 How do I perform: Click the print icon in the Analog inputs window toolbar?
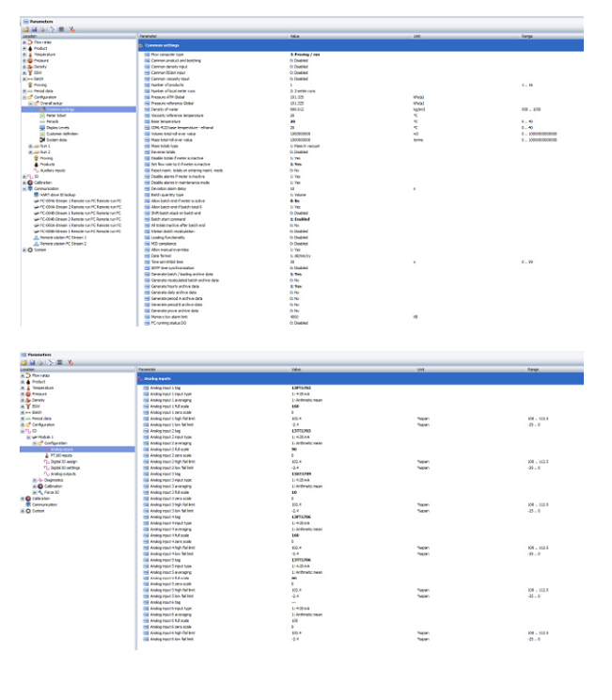coord(41,362)
